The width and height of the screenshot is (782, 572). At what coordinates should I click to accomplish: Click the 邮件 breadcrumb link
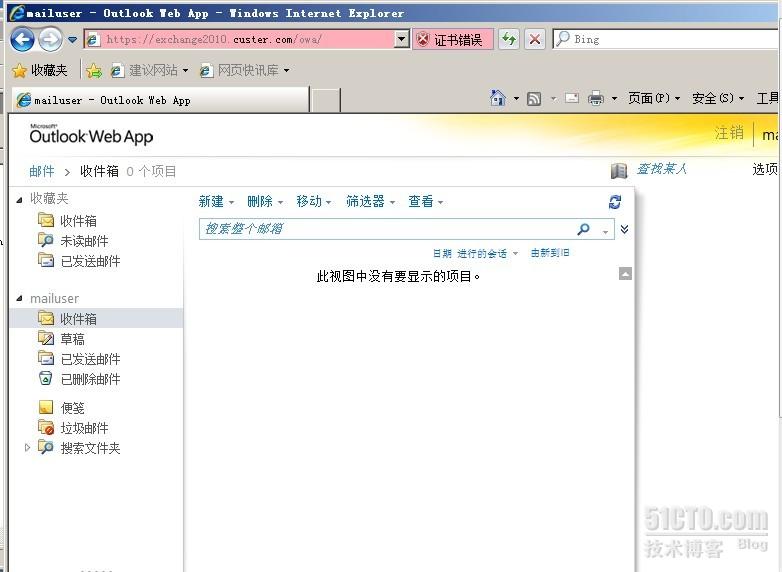point(41,172)
